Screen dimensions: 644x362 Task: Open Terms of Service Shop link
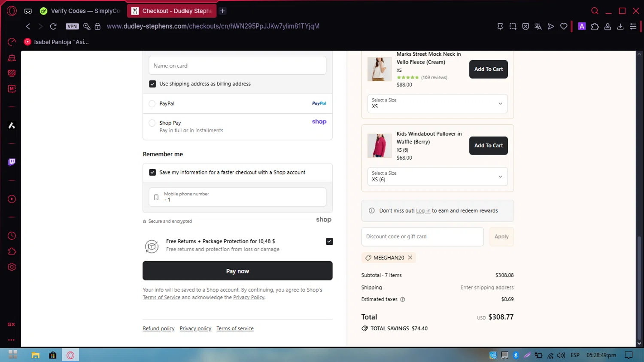[161, 298]
